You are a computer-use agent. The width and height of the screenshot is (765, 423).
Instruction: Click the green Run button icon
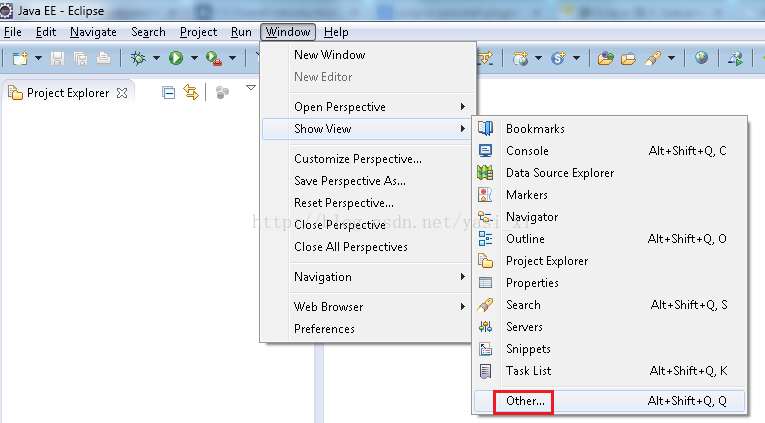pos(176,59)
